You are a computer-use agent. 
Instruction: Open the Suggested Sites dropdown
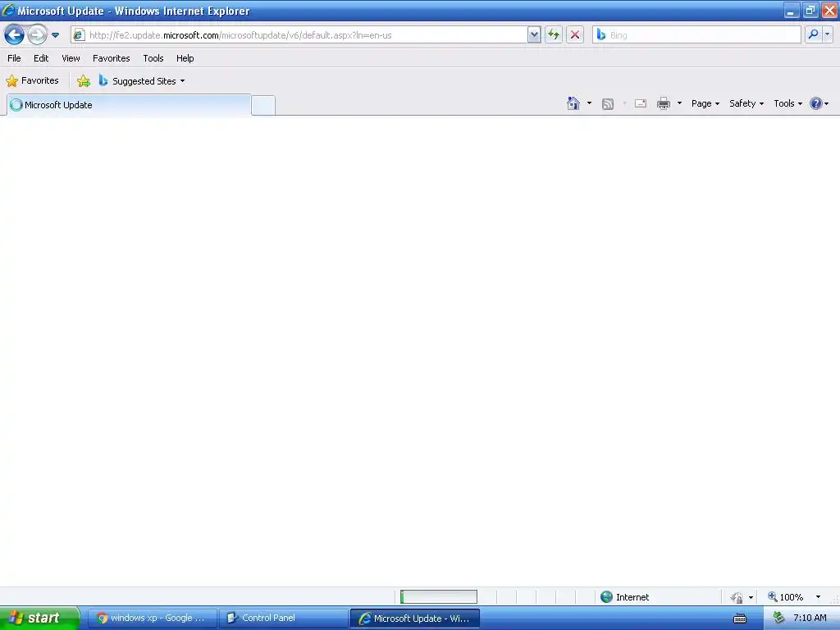pyautogui.click(x=142, y=81)
